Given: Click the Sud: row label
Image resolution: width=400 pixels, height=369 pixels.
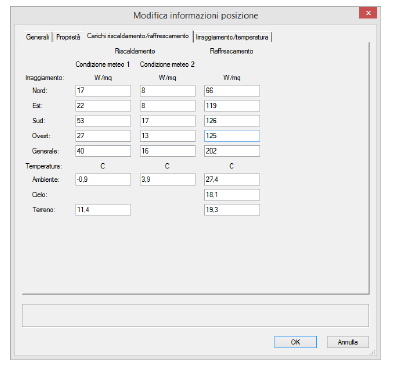Looking at the screenshot, I should [x=39, y=121].
